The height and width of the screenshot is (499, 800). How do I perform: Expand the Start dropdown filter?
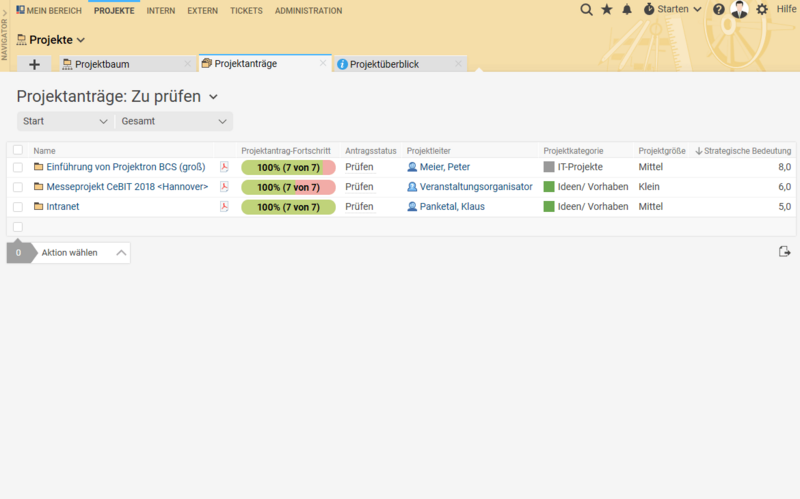(65, 121)
